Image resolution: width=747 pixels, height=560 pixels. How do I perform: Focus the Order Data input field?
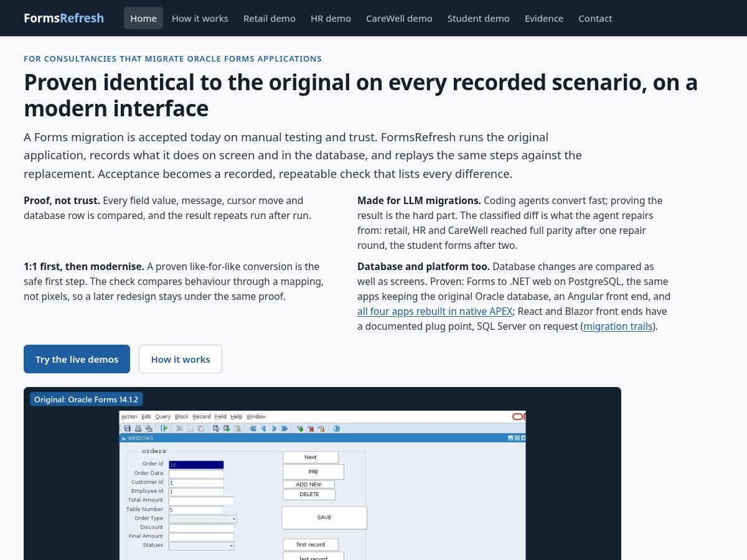point(196,474)
